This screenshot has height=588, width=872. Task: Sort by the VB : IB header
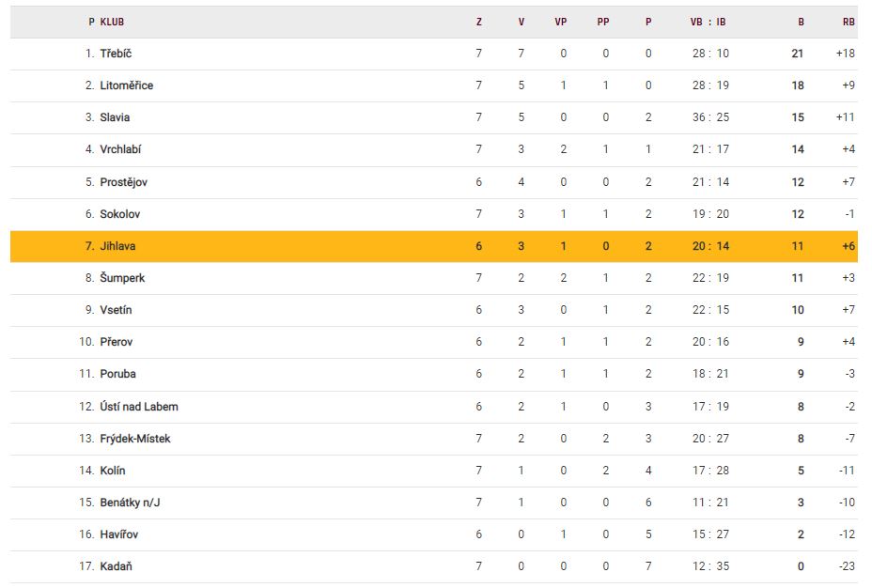(x=709, y=22)
